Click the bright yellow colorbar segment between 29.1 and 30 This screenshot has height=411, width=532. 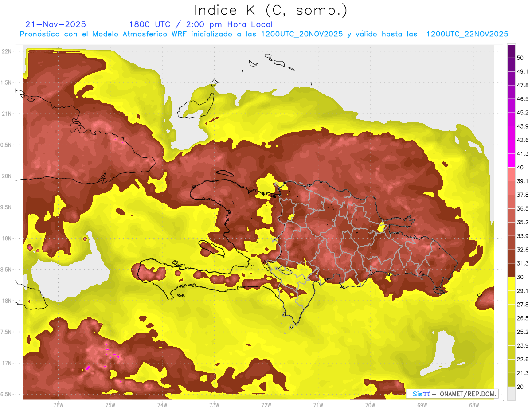(511, 284)
